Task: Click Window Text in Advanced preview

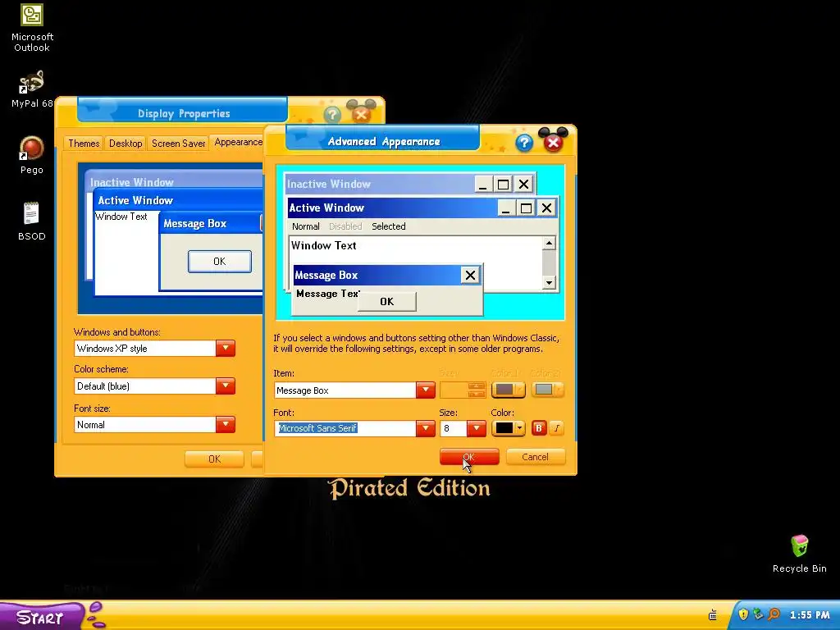Action: click(323, 246)
